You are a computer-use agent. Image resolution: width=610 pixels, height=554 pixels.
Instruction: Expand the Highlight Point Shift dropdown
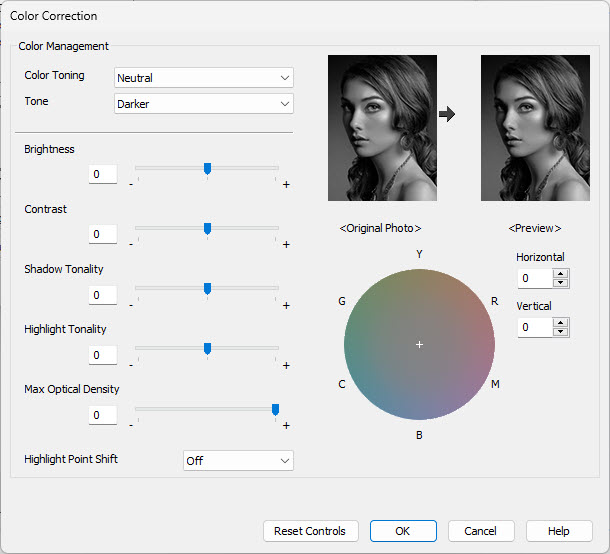238,461
